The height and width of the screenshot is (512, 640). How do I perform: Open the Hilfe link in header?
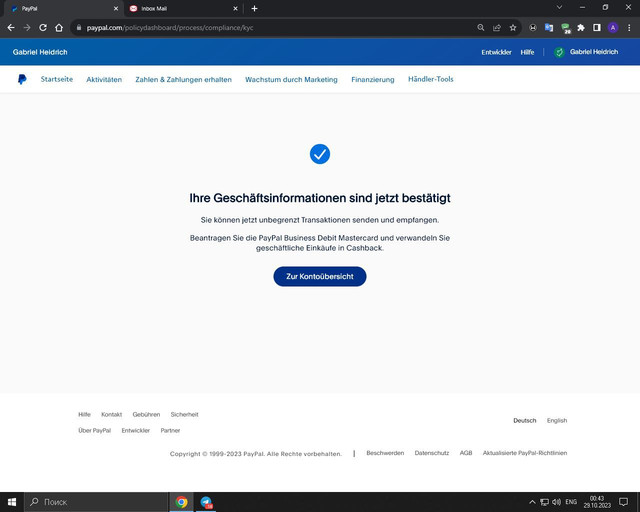click(x=527, y=52)
